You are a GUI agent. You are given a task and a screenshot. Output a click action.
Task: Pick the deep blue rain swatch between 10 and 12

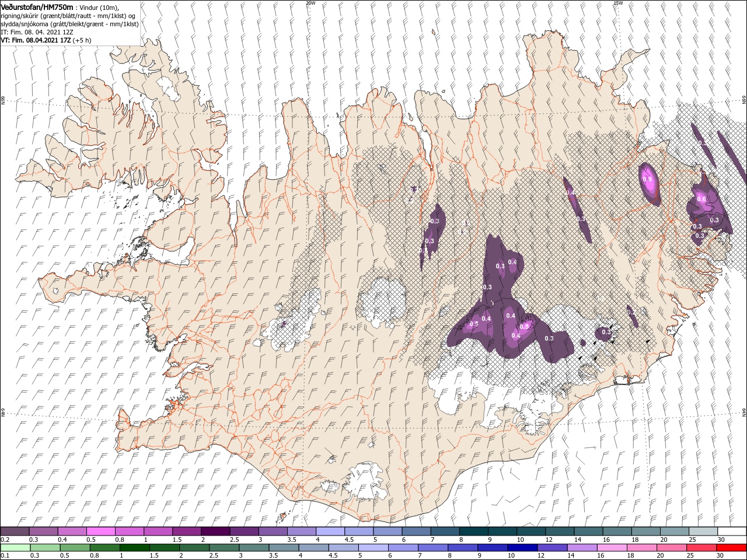pyautogui.click(x=522, y=548)
